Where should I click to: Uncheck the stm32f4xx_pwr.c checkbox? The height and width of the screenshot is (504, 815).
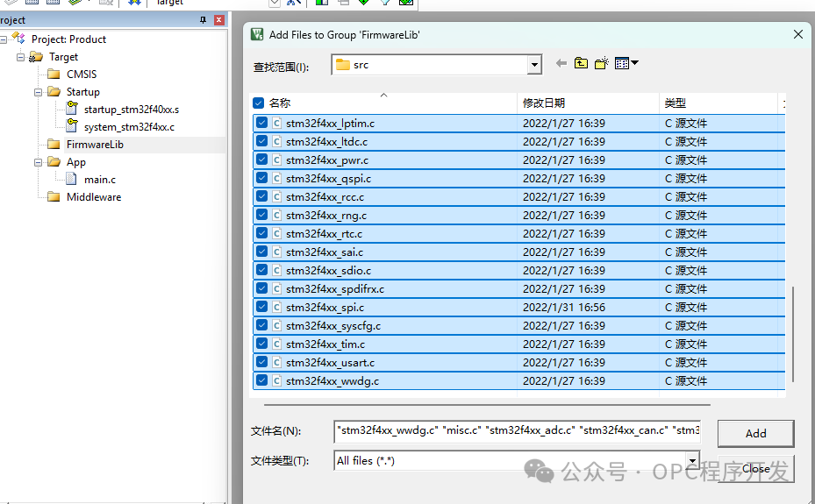(262, 160)
